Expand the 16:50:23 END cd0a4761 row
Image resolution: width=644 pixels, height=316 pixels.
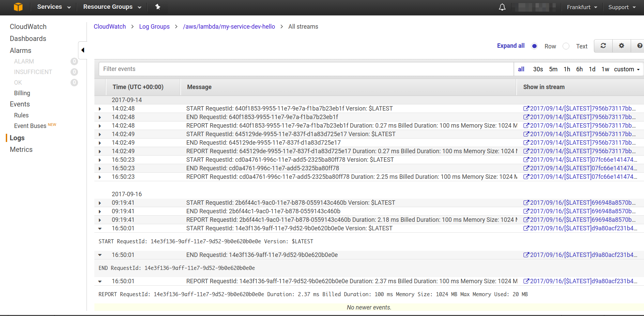click(x=100, y=169)
